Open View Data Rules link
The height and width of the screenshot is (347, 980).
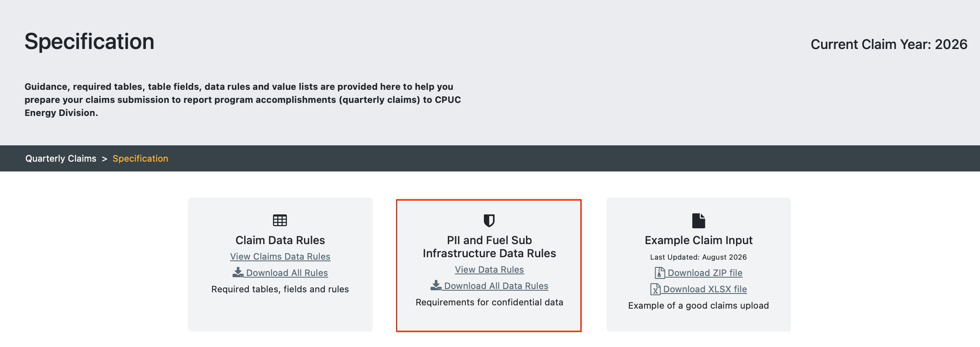point(489,269)
